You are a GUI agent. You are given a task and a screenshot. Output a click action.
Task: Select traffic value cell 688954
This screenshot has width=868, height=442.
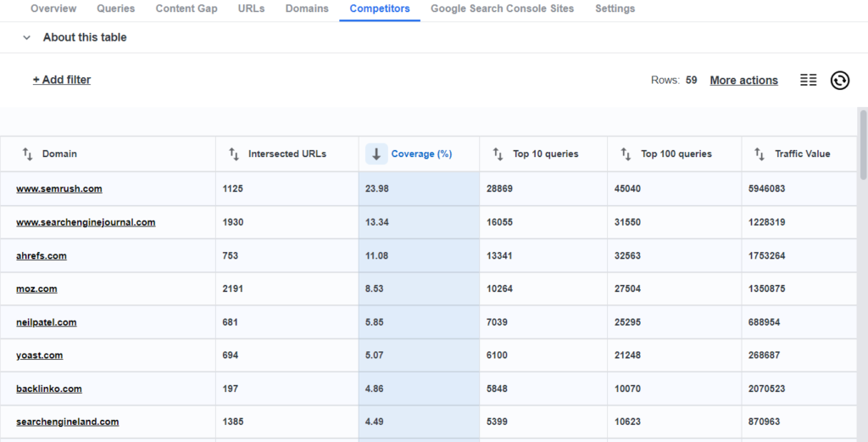799,322
